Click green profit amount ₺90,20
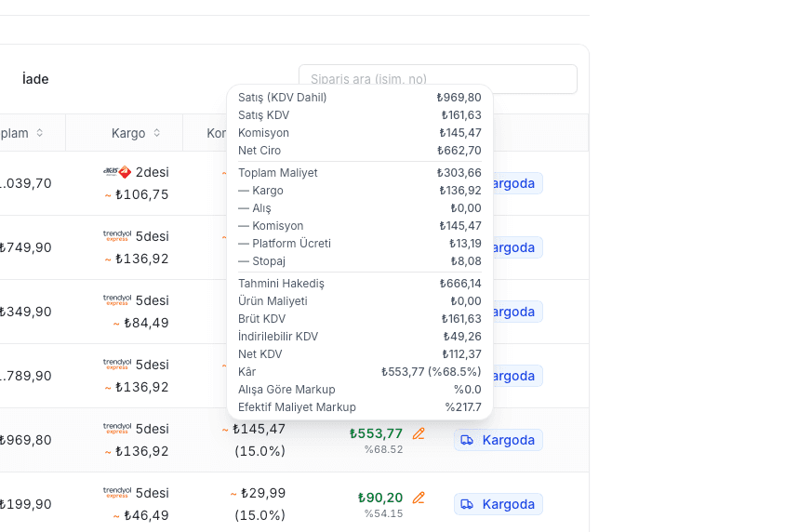The height and width of the screenshot is (532, 785). (380, 498)
